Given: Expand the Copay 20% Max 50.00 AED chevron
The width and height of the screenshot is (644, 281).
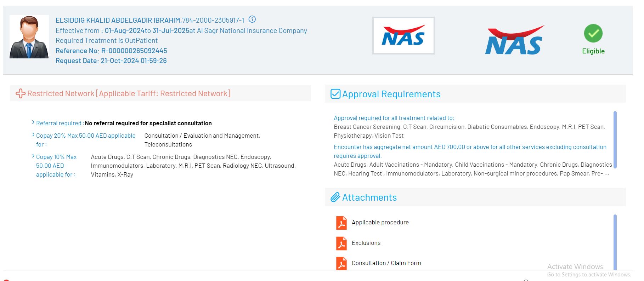Looking at the screenshot, I should click(x=33, y=135).
